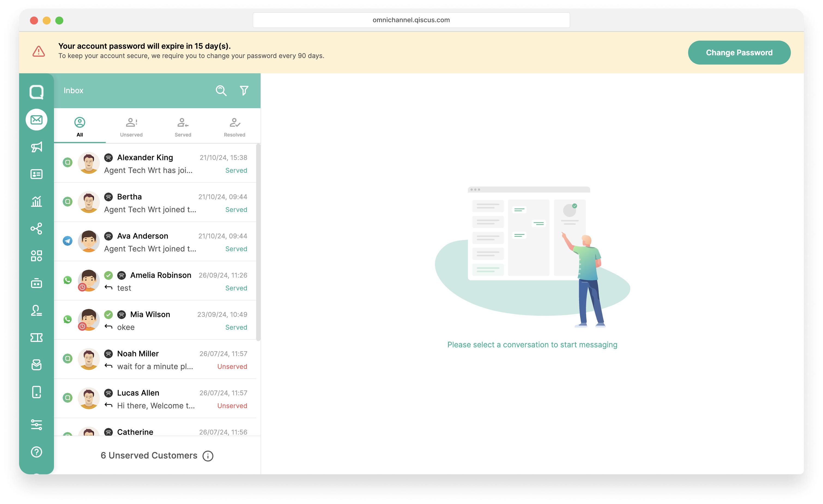The width and height of the screenshot is (823, 504).
Task: Open the Agent management person icon
Action: (x=37, y=310)
